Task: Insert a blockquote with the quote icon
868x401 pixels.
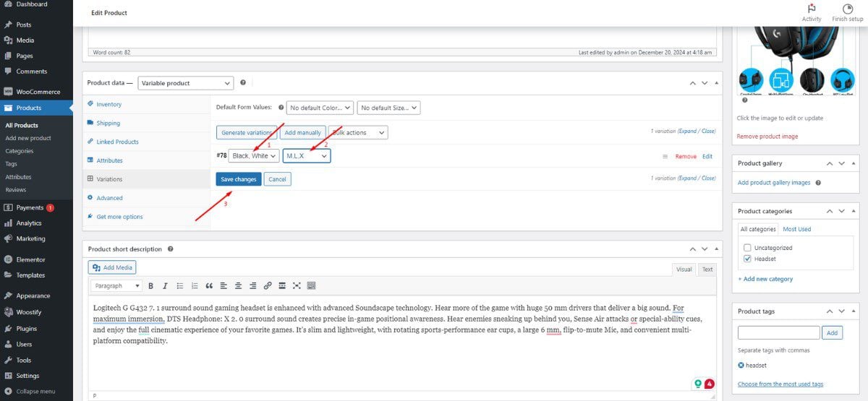Action: pyautogui.click(x=209, y=286)
